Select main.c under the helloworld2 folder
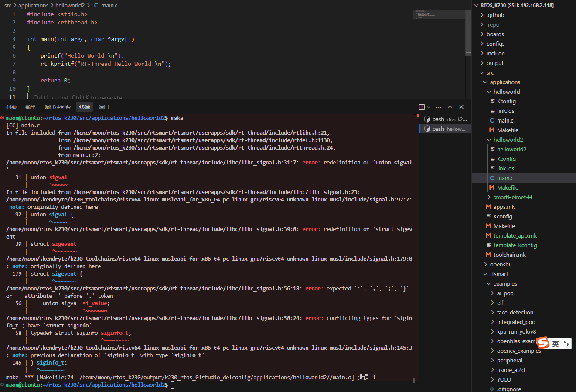This screenshot has width=576, height=392. click(x=524, y=178)
